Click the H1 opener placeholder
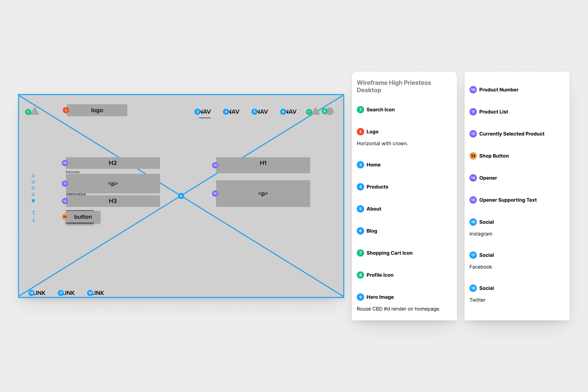This screenshot has width=588, height=392. (263, 165)
